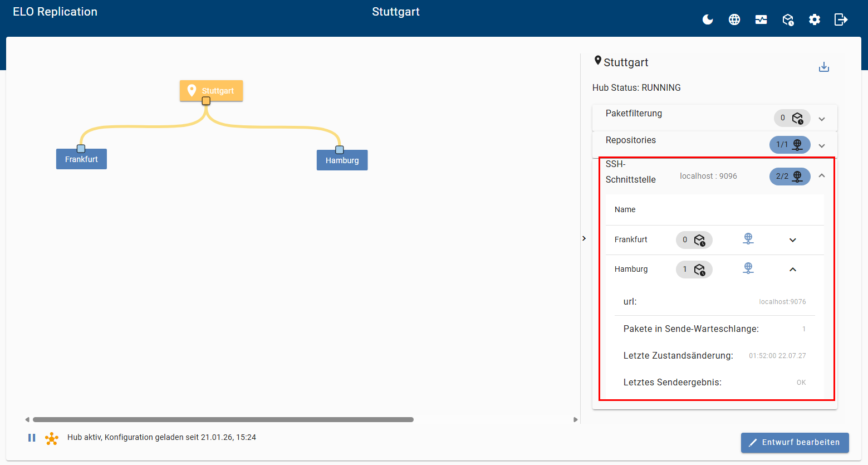The width and height of the screenshot is (868, 465).
Task: Log out using the exit icon
Action: [841, 19]
